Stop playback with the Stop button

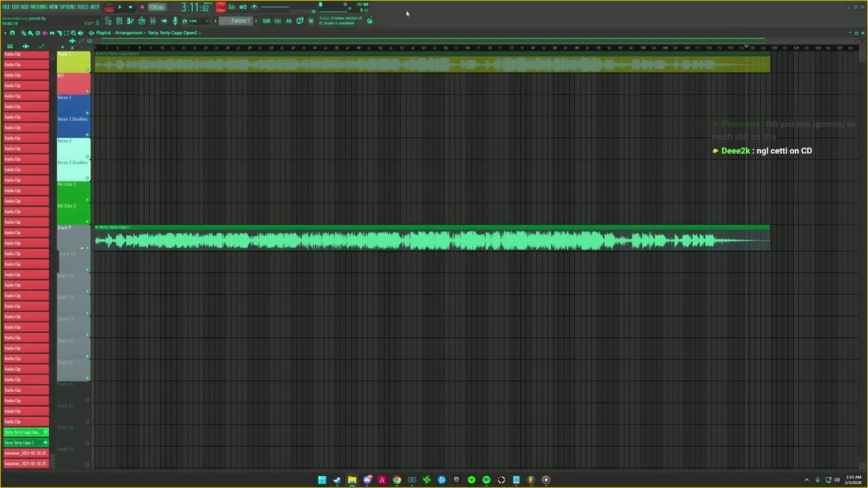(130, 7)
